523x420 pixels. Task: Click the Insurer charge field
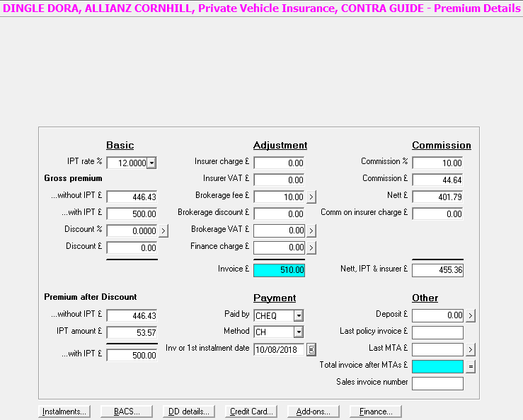(x=279, y=163)
